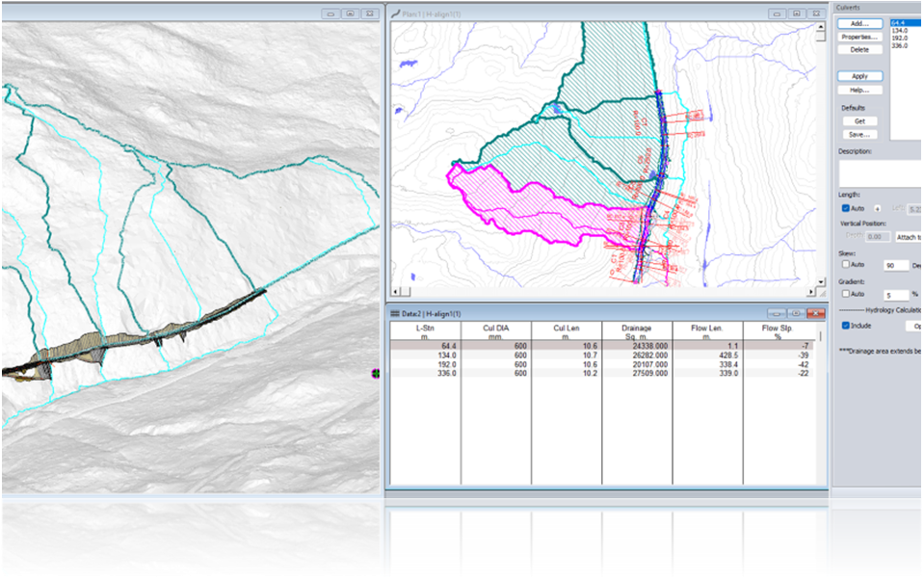Image resolution: width=924 pixels, height=581 pixels.
Task: Click the Add... culvert button
Action: (x=859, y=23)
